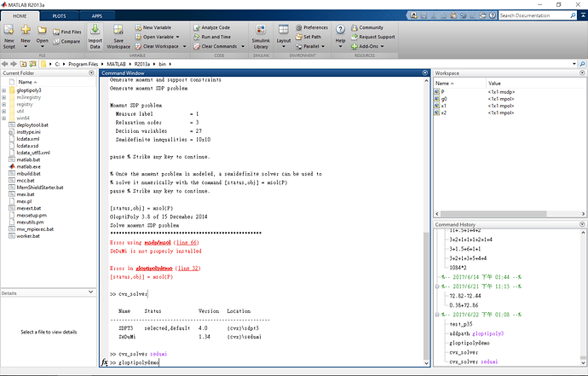The height and width of the screenshot is (376, 588).
Task: Click the Help question mark icon
Action: [x=340, y=29]
